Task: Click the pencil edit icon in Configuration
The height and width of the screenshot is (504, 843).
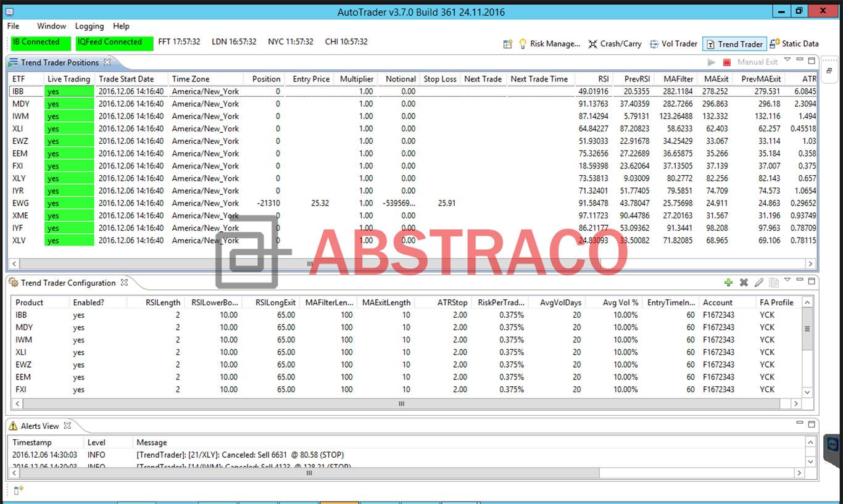Action: tap(758, 283)
